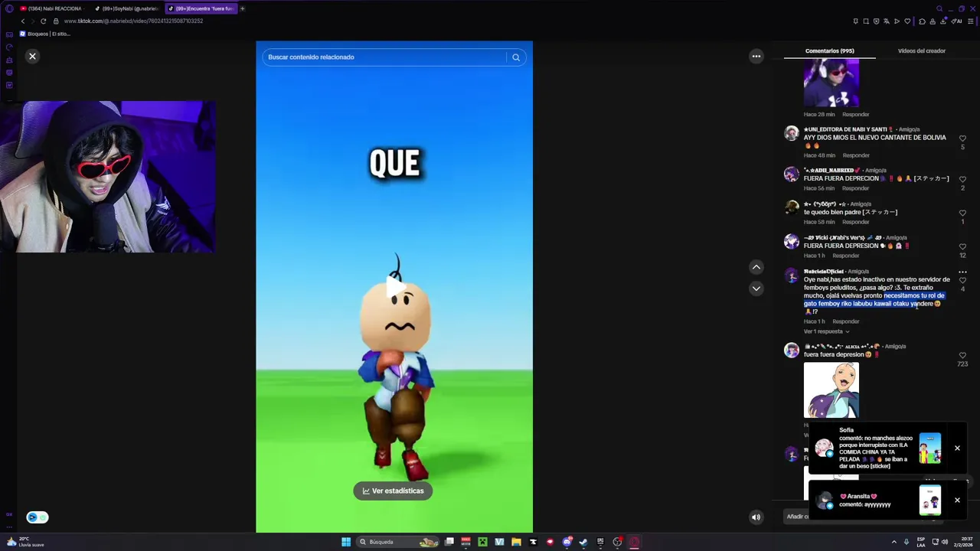Like the 'fuera fuera depresion' comment with 723 likes

pos(962,356)
